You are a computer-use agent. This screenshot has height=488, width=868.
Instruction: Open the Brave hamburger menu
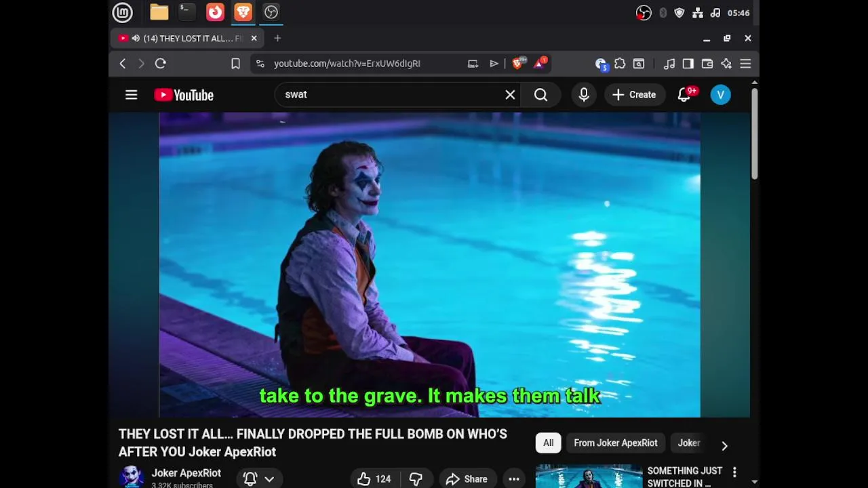click(x=745, y=64)
